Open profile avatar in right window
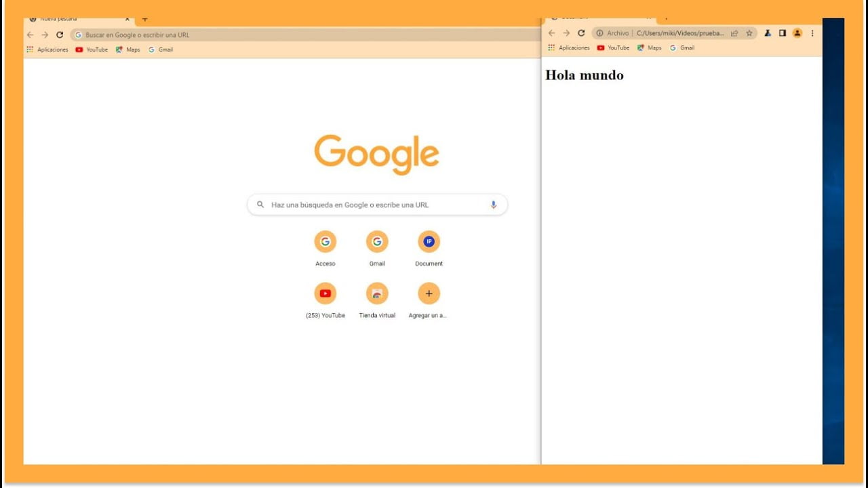This screenshot has height=488, width=868. pos(797,33)
